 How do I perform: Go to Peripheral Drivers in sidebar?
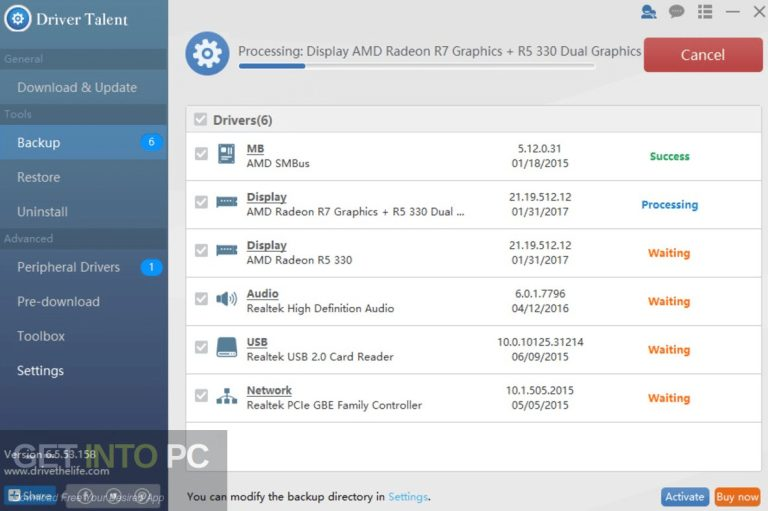pyautogui.click(x=68, y=267)
